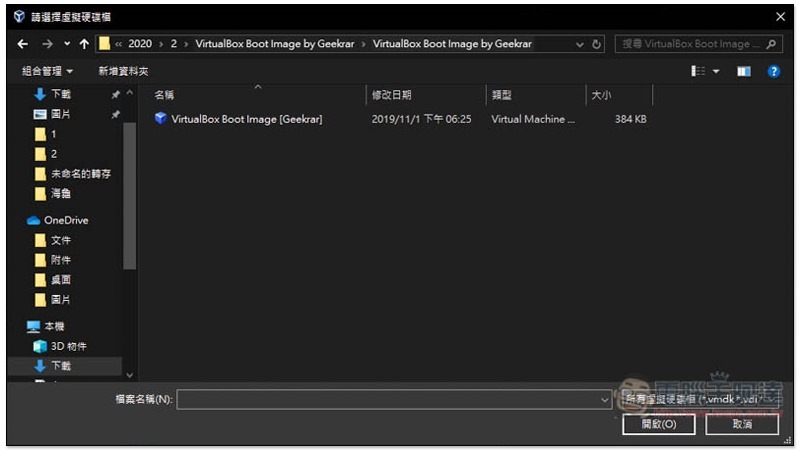Expand the address bar history dropdown

[x=580, y=44]
